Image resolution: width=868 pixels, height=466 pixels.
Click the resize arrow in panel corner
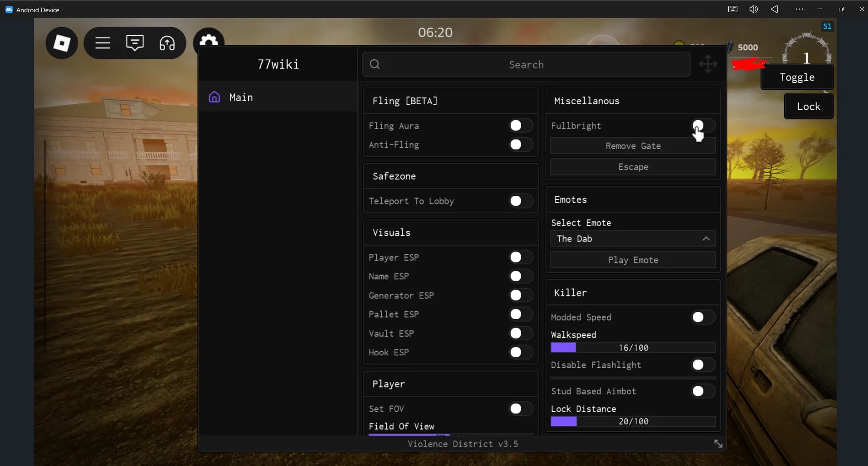click(718, 443)
